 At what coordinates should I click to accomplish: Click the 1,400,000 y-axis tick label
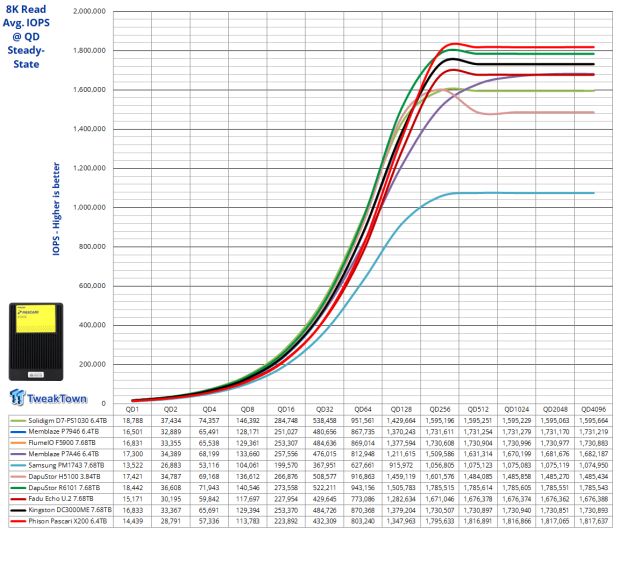pyautogui.click(x=89, y=129)
